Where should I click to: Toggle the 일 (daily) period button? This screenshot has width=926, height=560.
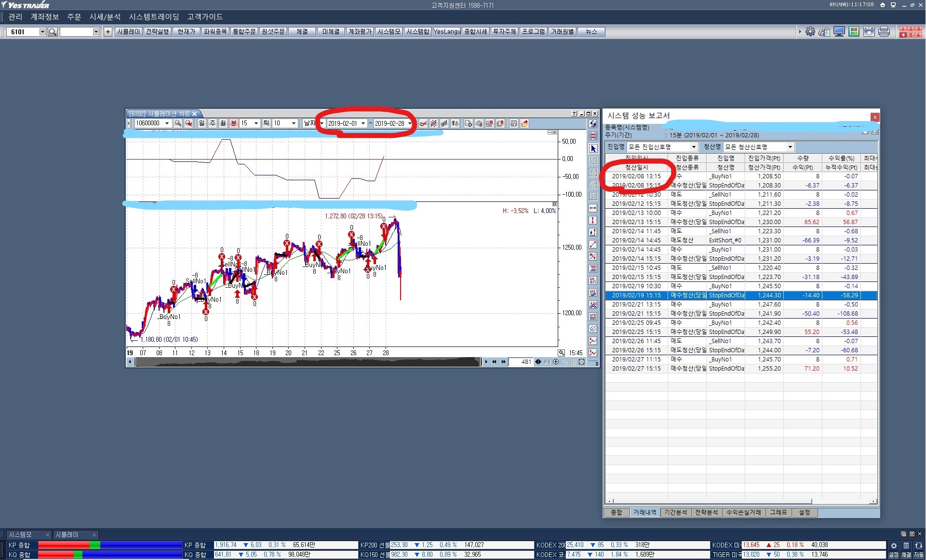[202, 123]
